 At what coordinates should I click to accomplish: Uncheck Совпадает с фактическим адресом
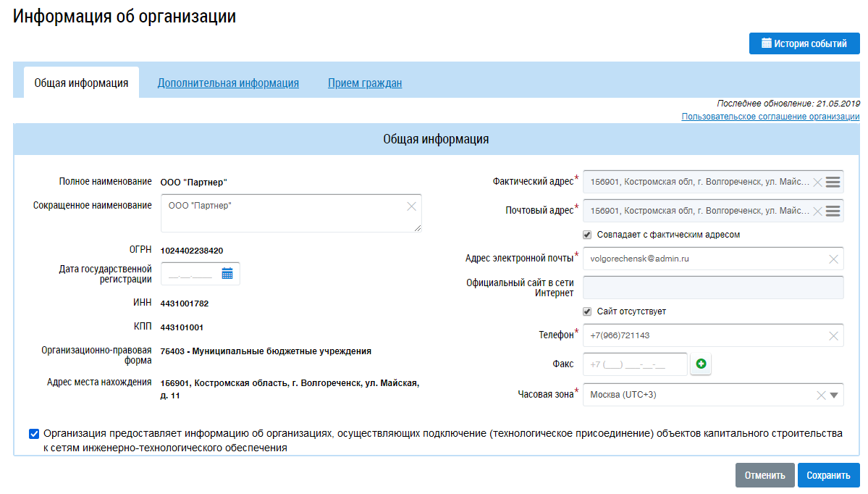[x=587, y=235]
